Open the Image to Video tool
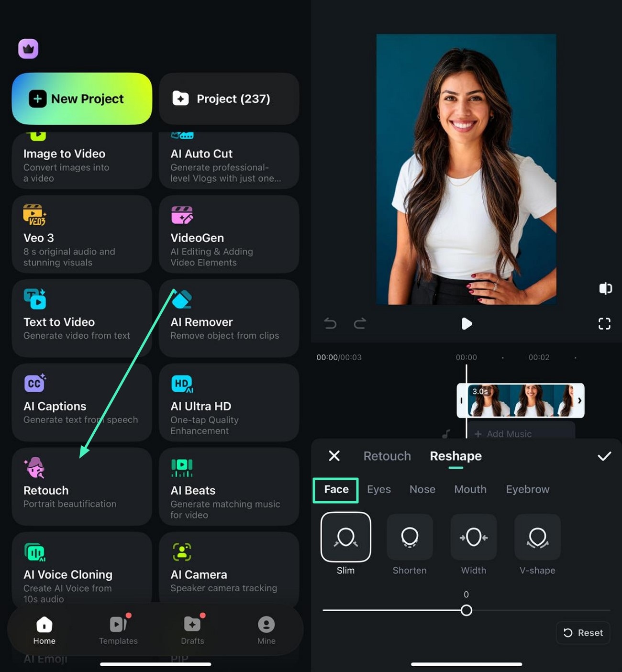This screenshot has width=622, height=672. (x=82, y=160)
